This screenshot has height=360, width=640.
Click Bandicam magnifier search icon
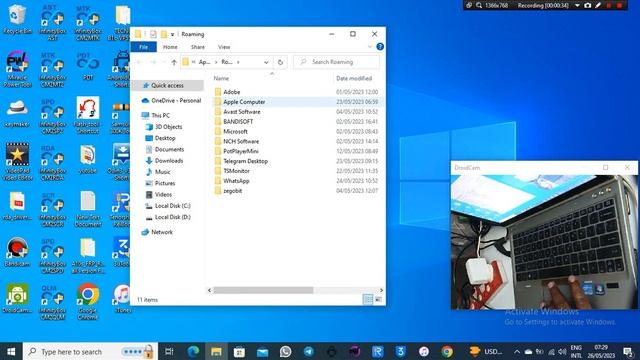[x=479, y=5]
